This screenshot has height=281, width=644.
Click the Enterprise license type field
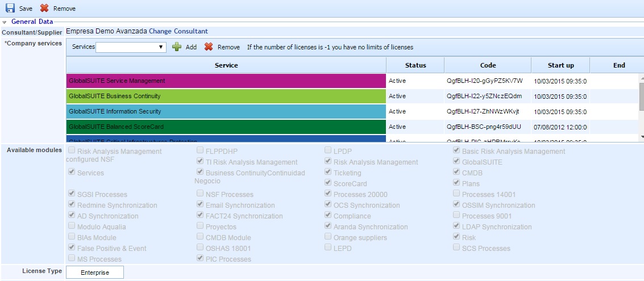tap(94, 272)
